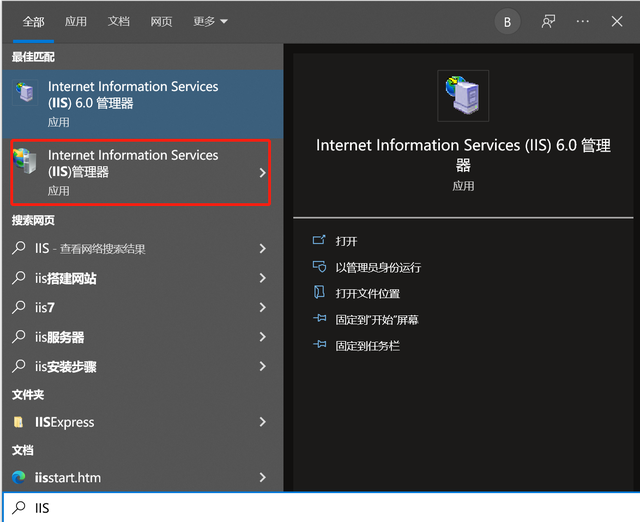This screenshot has height=522, width=640.
Task: Click the magnifier beside iis搭建网站
Action: point(19,278)
